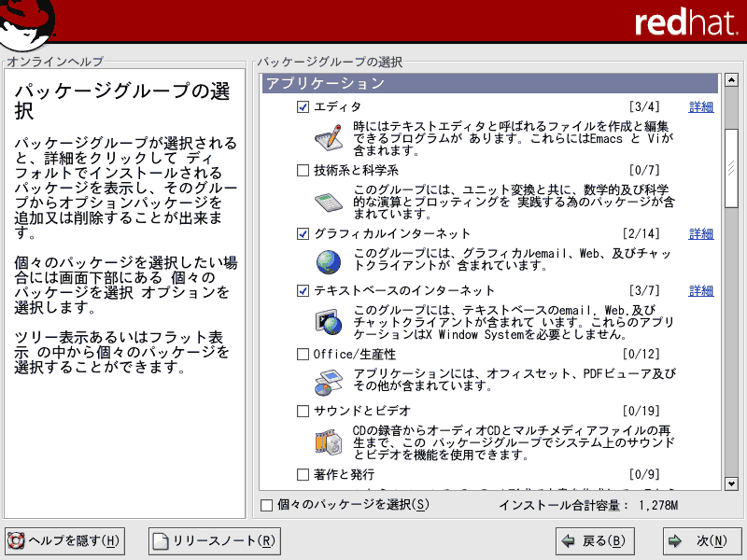This screenshot has height=560, width=747.
Task: Enable 個々のパッケージを選択 option
Action: click(x=267, y=505)
